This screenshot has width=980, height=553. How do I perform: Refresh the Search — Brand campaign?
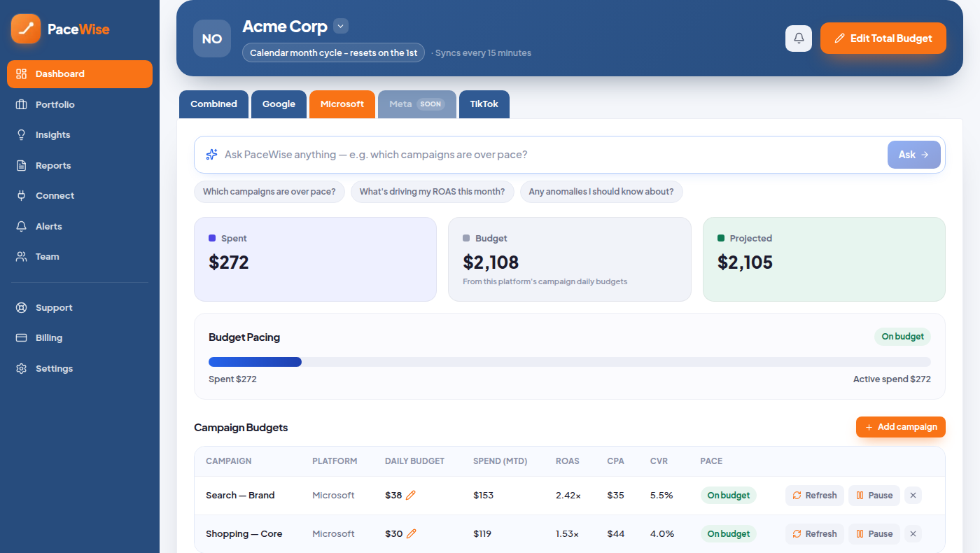815,496
